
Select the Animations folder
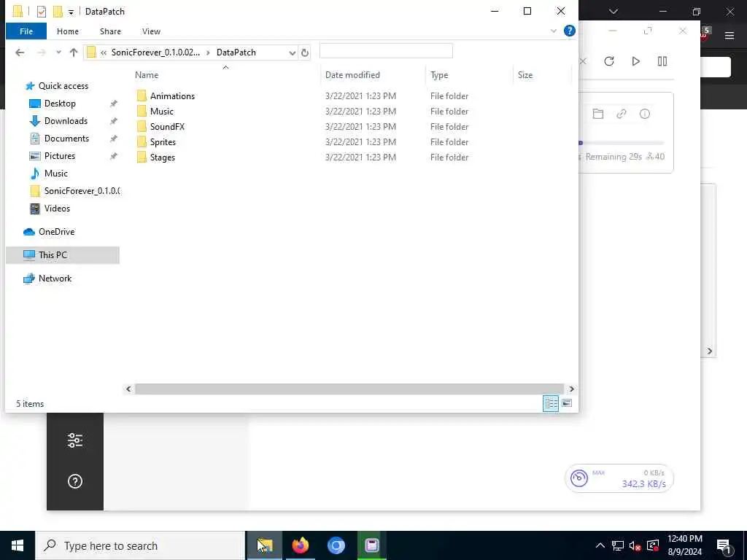pos(172,96)
